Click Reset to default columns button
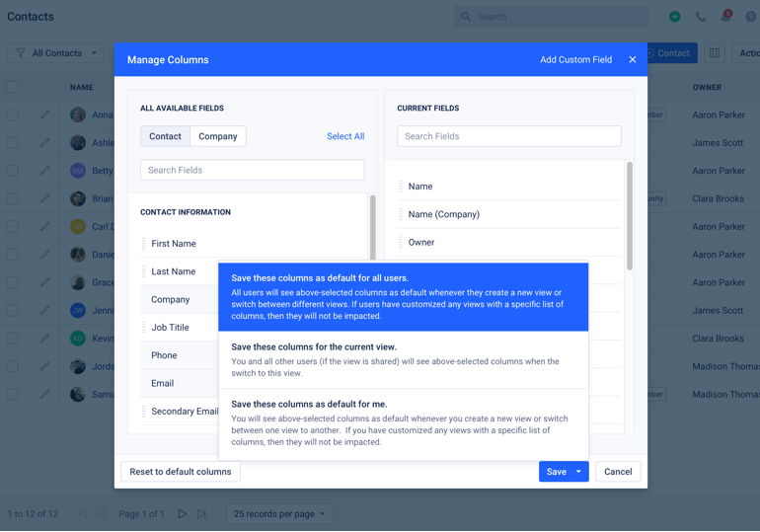The width and height of the screenshot is (760, 532). (181, 472)
